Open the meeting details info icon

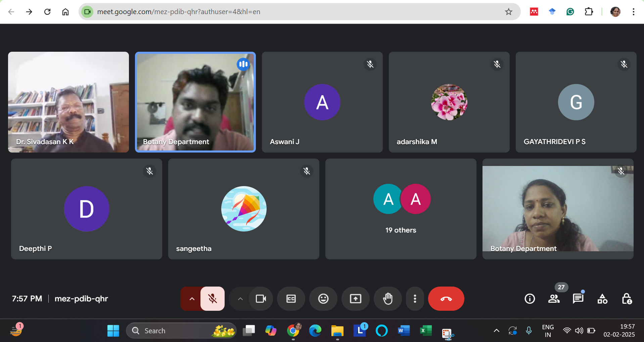530,299
